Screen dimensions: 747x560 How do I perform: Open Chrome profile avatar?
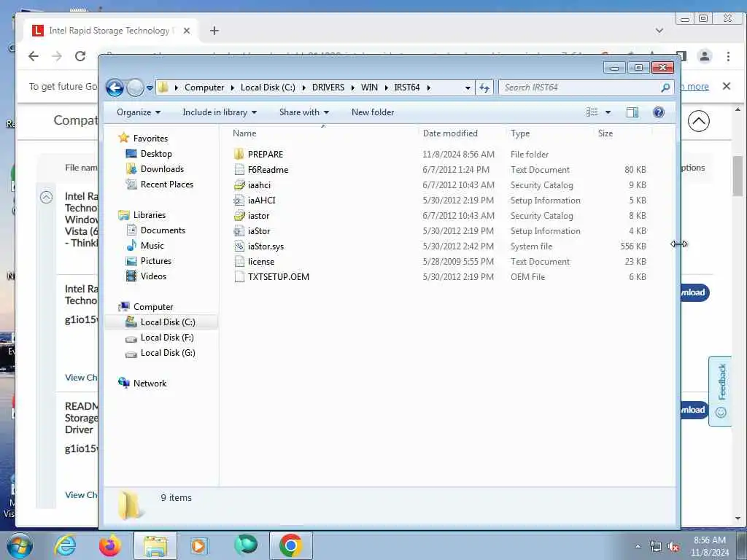pos(704,56)
